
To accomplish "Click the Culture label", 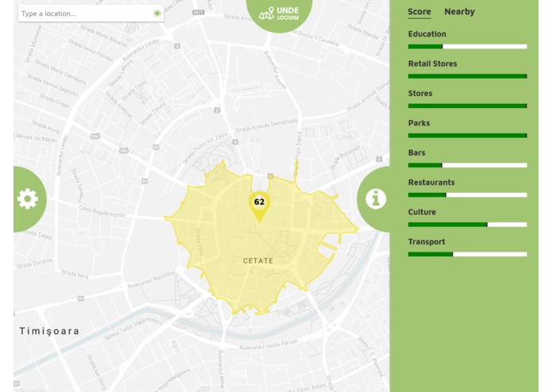I will click(422, 212).
